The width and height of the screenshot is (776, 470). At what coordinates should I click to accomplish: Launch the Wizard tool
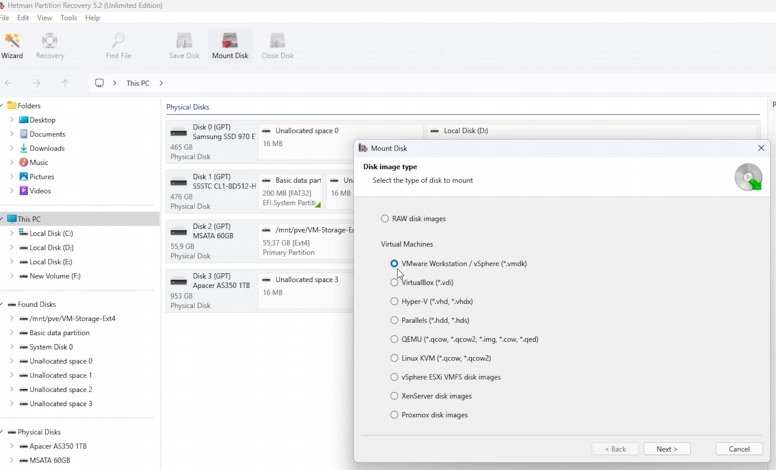[12, 46]
